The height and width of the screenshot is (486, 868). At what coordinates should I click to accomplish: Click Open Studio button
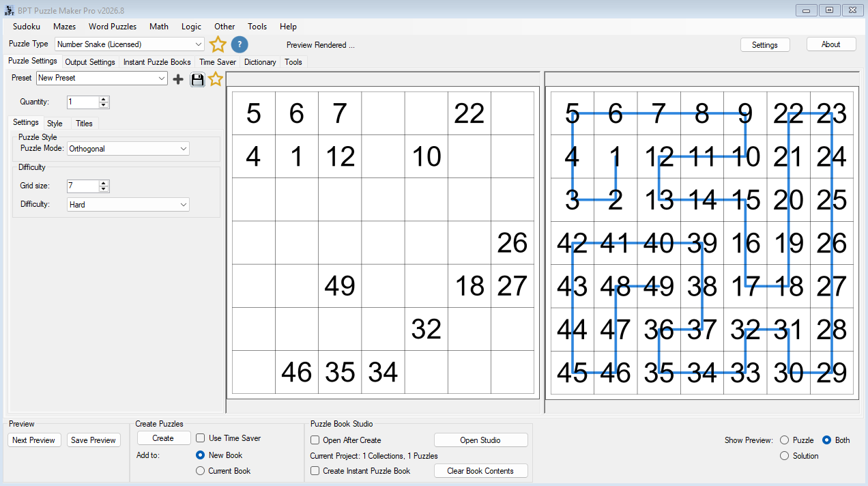pos(480,440)
